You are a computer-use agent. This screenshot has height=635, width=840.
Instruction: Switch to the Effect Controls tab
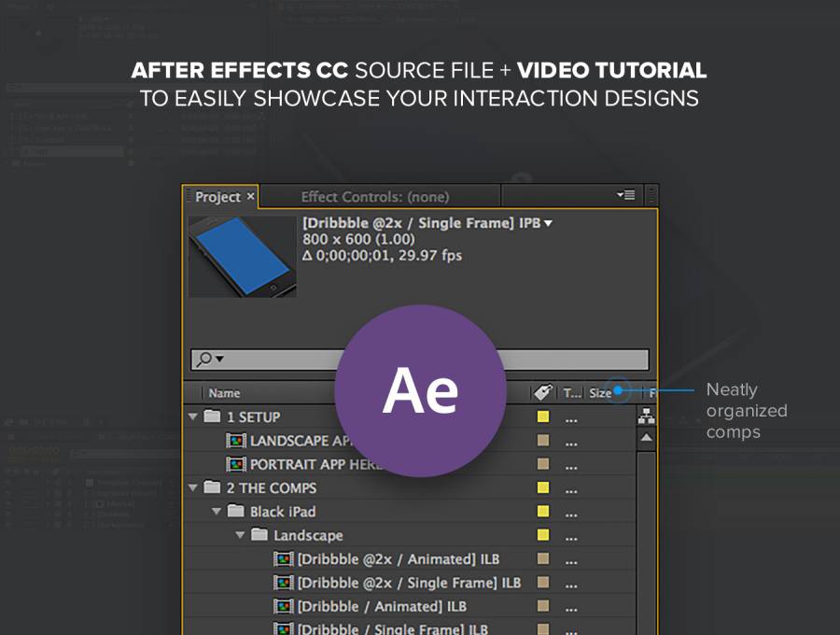374,197
